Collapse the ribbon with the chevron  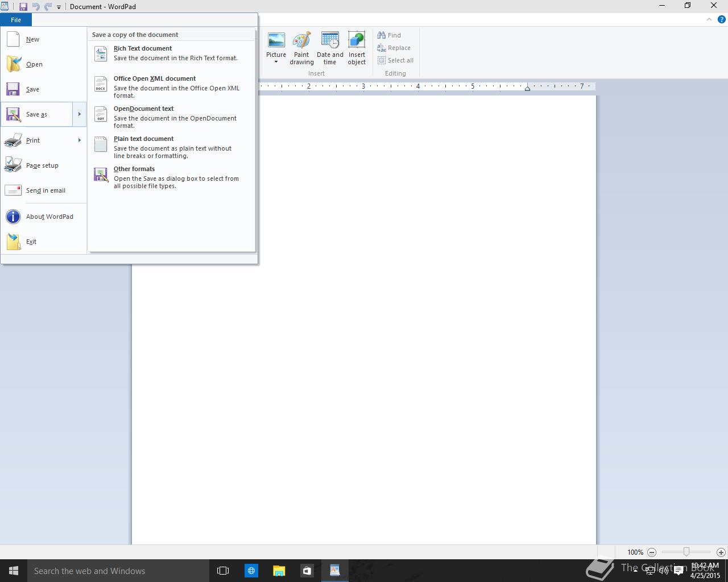[709, 19]
